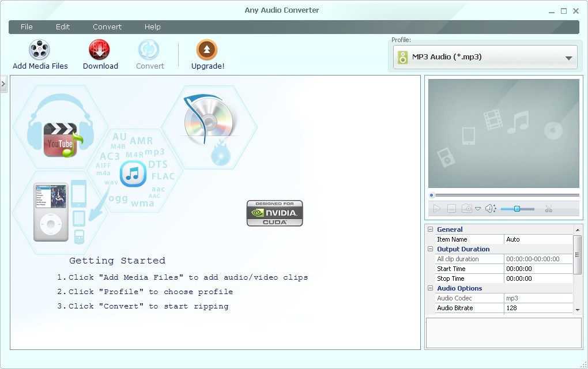Stop preview playback with the stop button
This screenshot has width=588, height=369.
point(451,209)
